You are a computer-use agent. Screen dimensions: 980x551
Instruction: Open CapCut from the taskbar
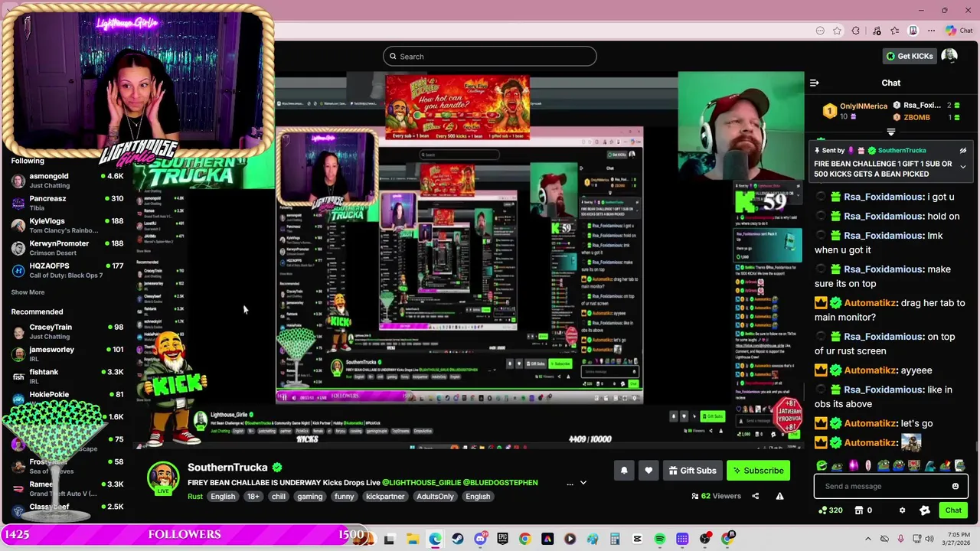637,539
